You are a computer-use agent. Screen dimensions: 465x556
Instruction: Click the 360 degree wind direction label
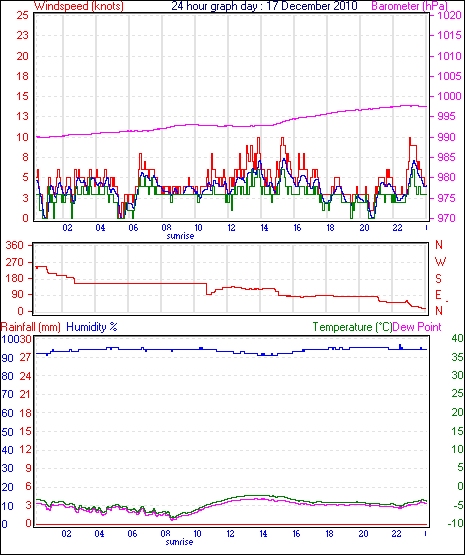click(15, 245)
